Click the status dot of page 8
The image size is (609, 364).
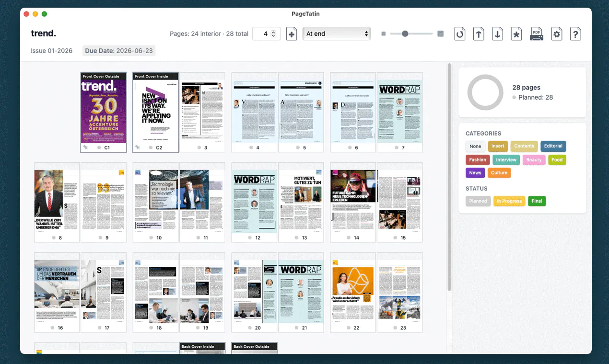tap(53, 238)
